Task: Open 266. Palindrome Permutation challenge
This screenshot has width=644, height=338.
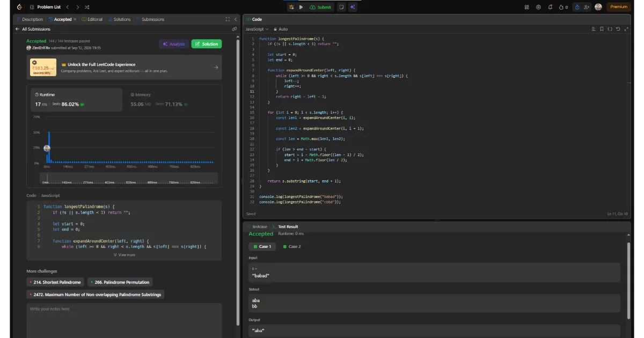Action: click(x=120, y=282)
